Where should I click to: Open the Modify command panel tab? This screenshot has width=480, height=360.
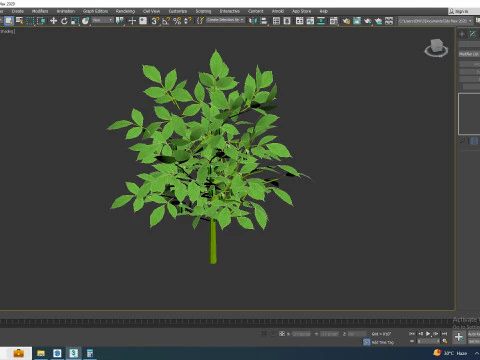point(473,34)
